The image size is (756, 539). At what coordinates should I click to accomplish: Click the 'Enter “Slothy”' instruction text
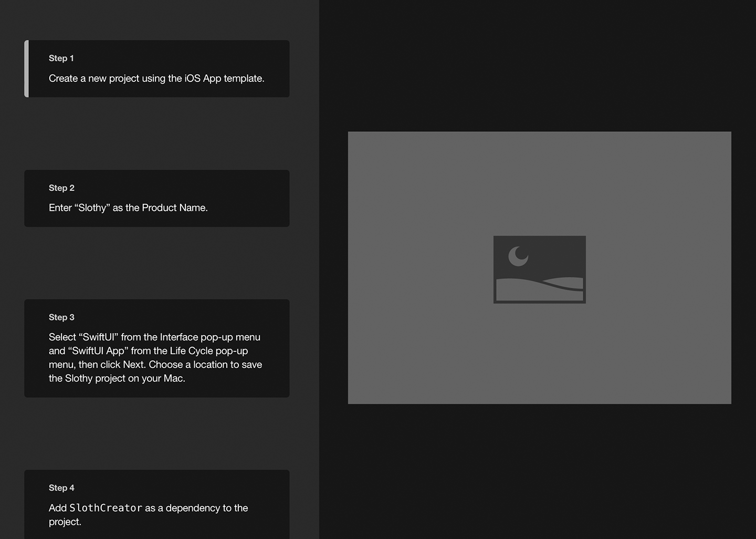point(128,208)
